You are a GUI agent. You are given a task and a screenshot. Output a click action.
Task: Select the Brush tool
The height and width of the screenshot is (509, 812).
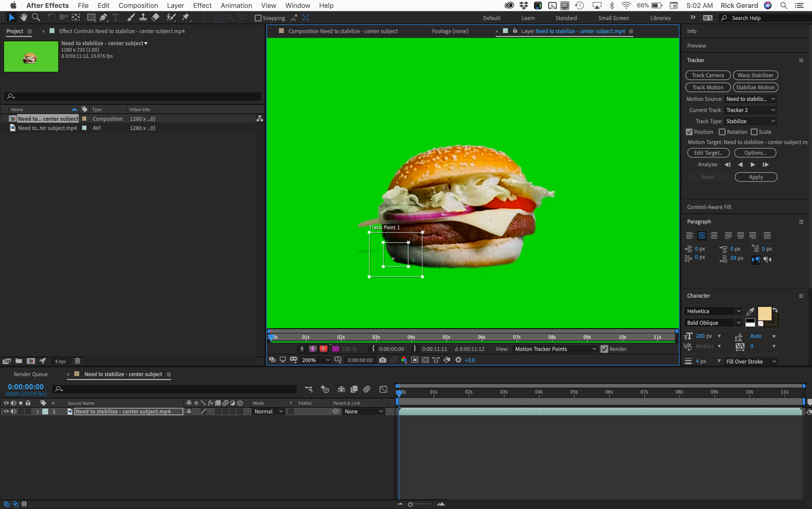coord(130,17)
